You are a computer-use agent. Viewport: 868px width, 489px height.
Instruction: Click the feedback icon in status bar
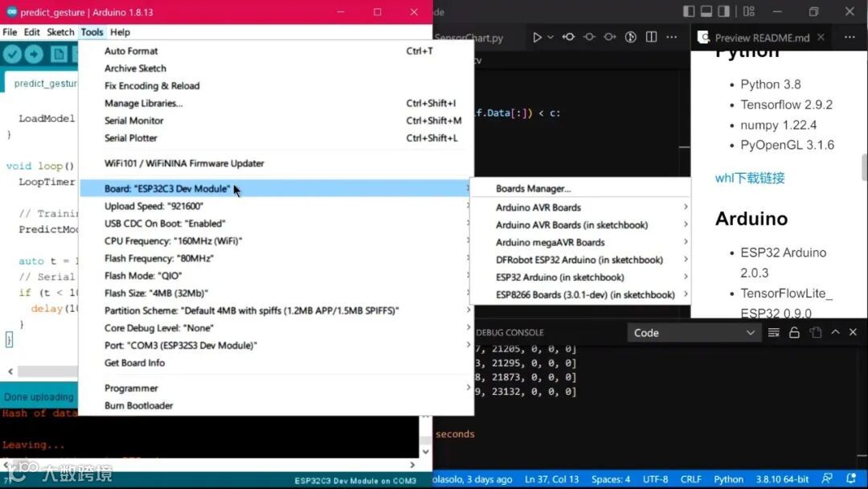pos(827,479)
